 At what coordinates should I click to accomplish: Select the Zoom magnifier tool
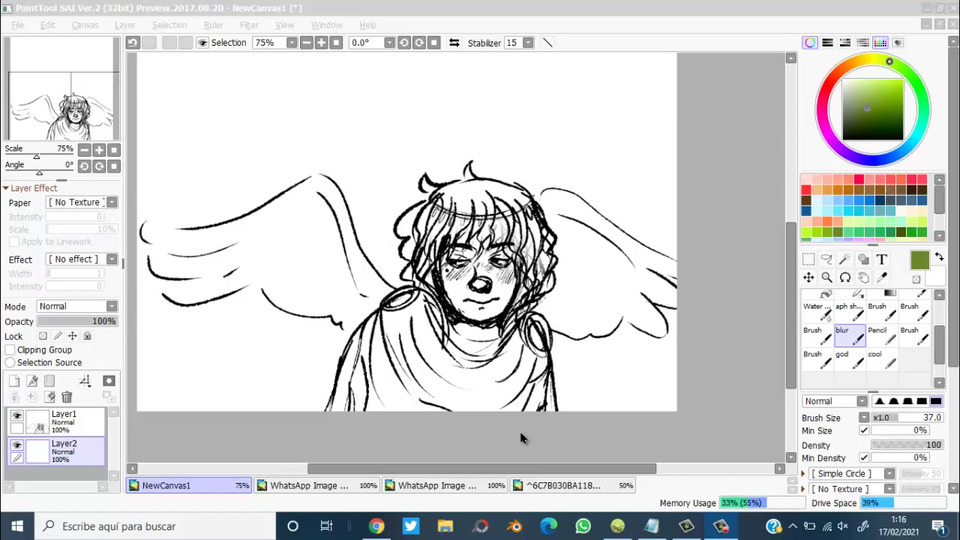(x=827, y=277)
